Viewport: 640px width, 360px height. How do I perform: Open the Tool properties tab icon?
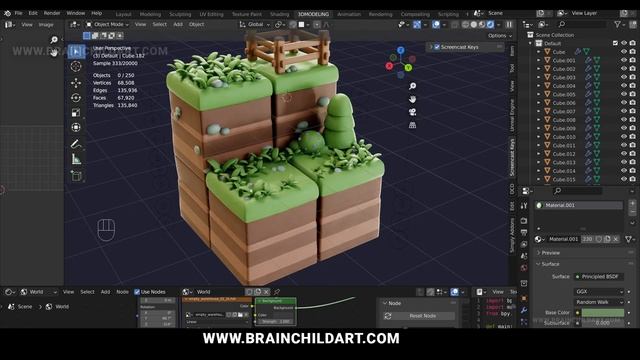524,206
